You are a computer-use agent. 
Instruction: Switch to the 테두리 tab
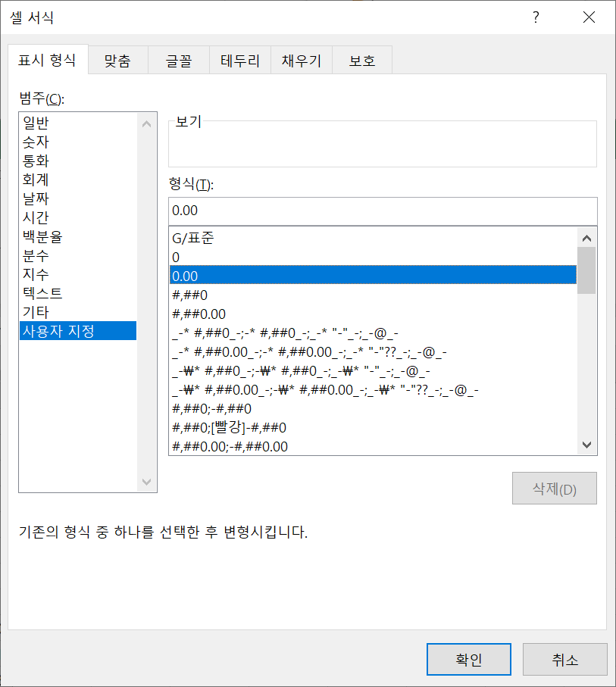click(x=240, y=61)
